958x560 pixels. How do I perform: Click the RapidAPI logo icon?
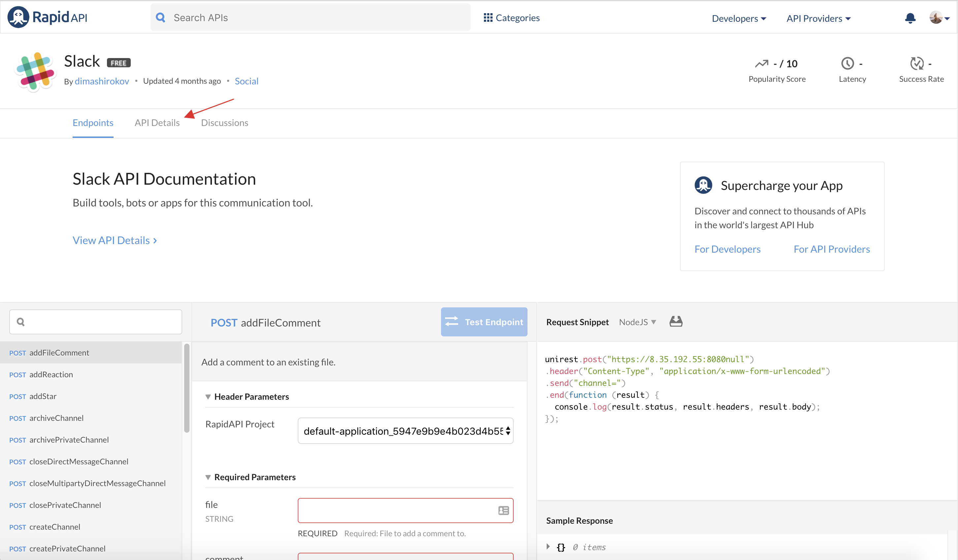tap(18, 17)
